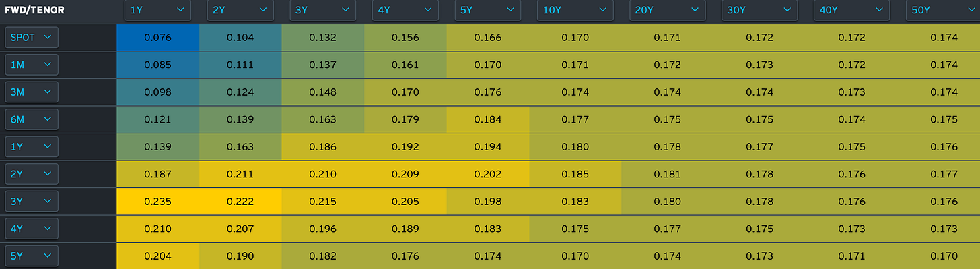This screenshot has height=269, width=980.
Task: Select the 0.185 cell in 2Y row
Action: tap(575, 174)
